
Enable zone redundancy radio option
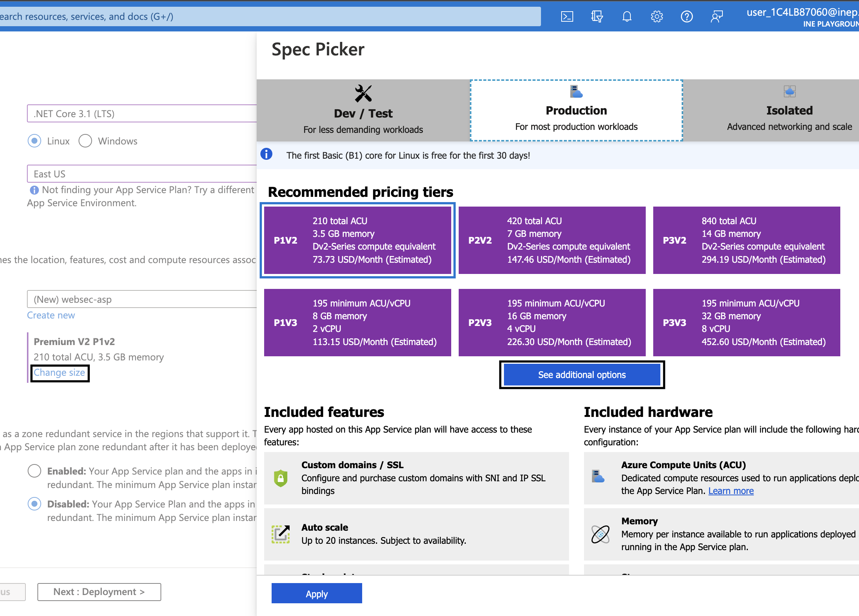(x=34, y=471)
